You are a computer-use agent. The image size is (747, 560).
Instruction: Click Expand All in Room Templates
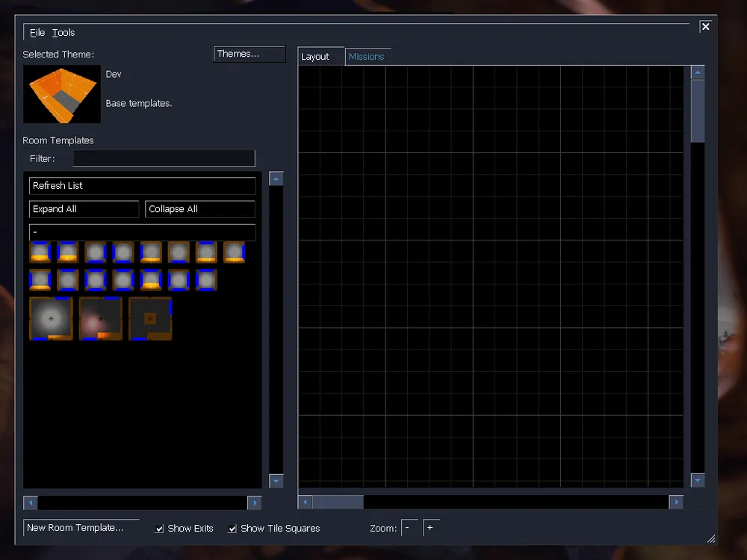(x=84, y=209)
